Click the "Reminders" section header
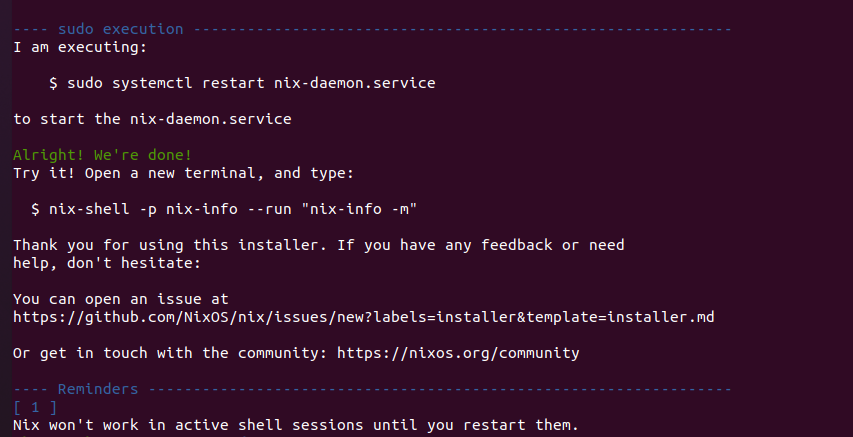The image size is (853, 437). 98,389
